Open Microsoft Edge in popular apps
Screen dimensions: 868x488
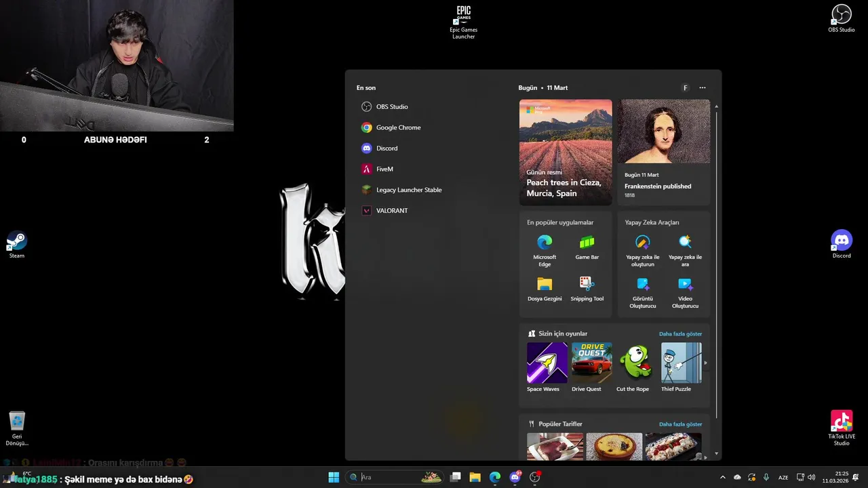(x=545, y=250)
